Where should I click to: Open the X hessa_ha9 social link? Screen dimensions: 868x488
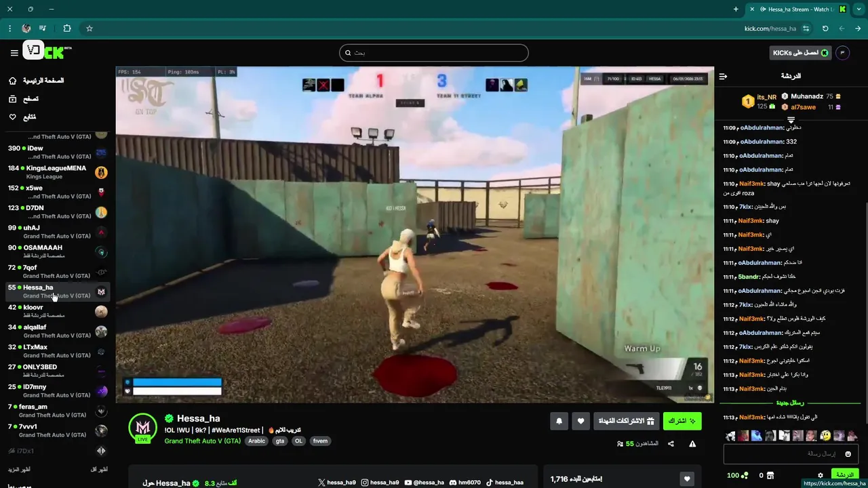337,483
